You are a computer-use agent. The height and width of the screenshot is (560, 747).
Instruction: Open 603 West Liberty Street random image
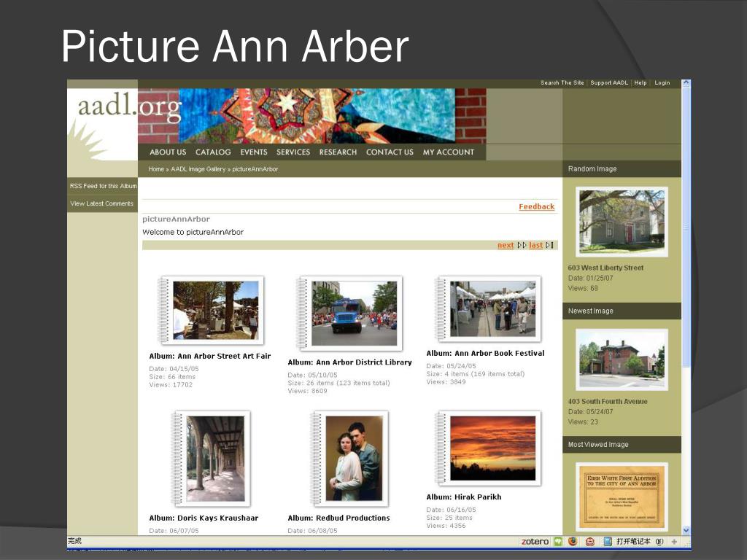point(622,222)
